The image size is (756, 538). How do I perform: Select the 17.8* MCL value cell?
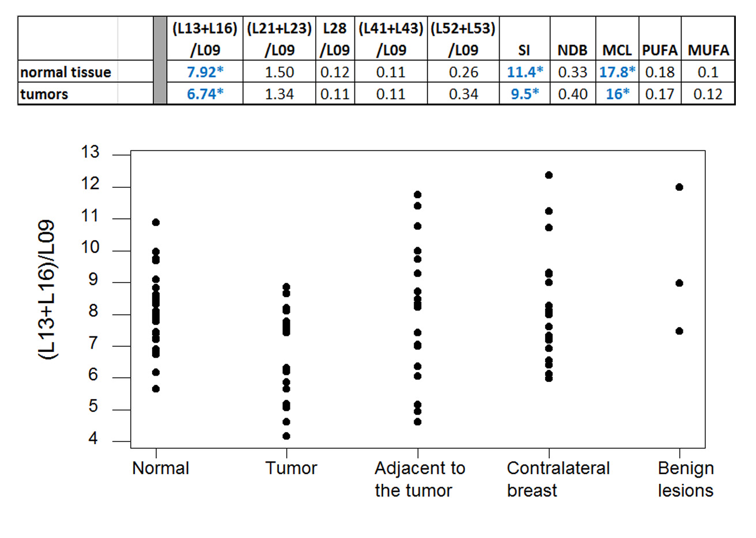tap(617, 72)
